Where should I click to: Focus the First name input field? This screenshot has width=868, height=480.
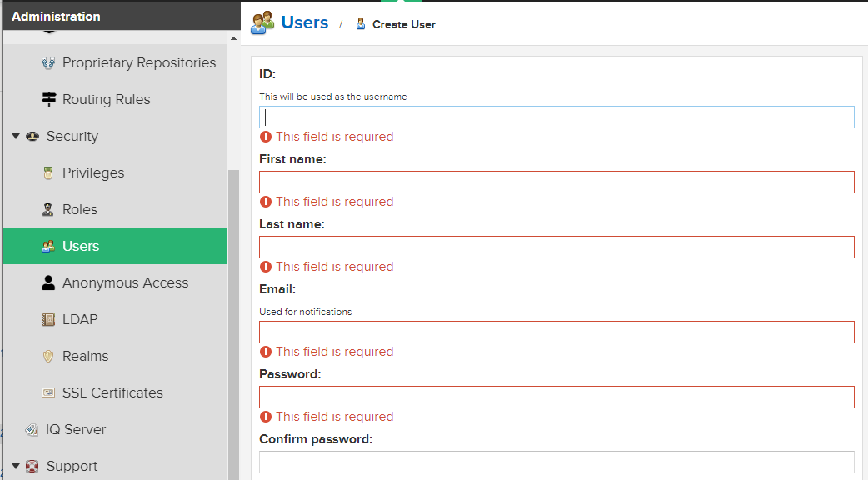[x=556, y=182]
